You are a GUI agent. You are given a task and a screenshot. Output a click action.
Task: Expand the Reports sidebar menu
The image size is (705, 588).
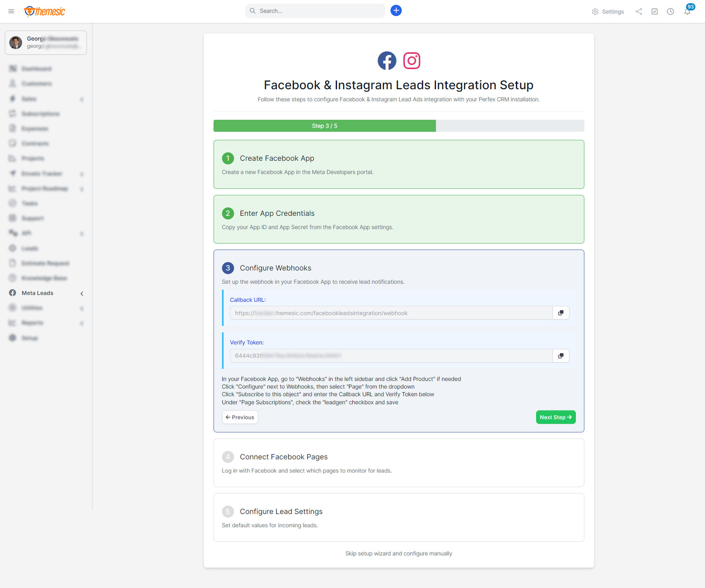pos(82,323)
